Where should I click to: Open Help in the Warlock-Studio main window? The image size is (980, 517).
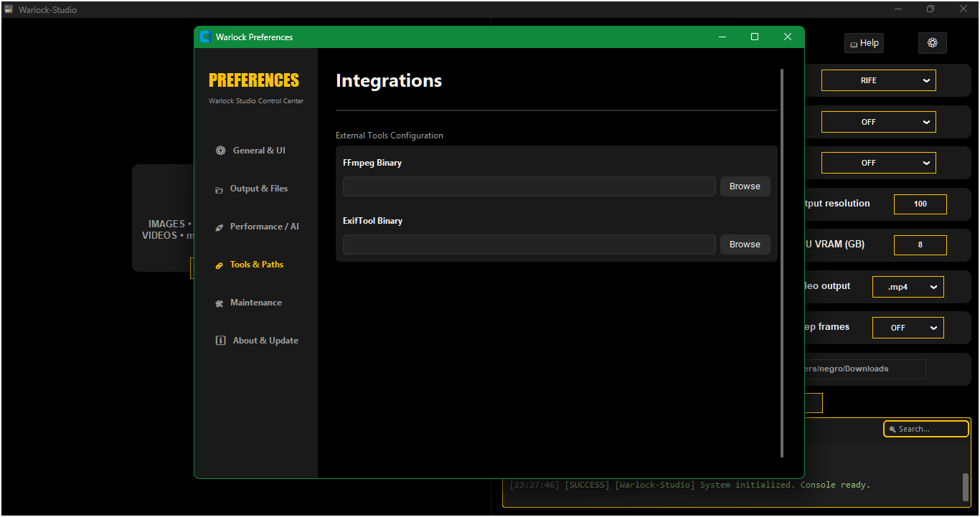point(864,43)
